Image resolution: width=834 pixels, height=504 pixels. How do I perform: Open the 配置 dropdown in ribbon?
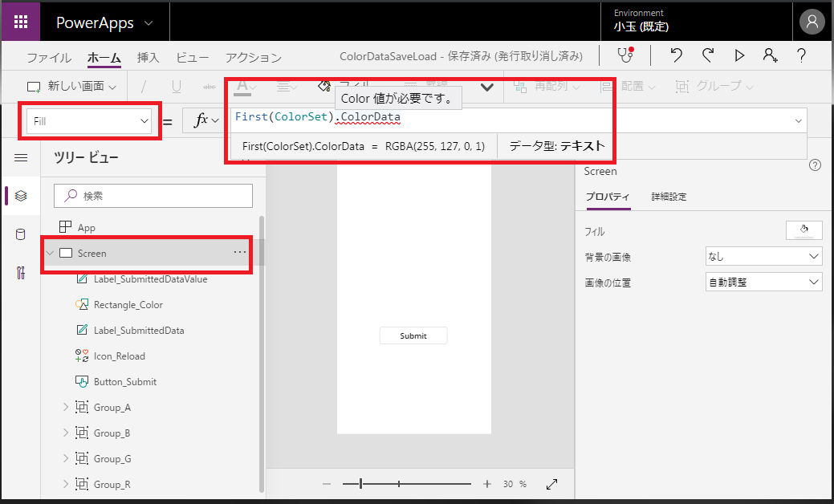click(629, 86)
